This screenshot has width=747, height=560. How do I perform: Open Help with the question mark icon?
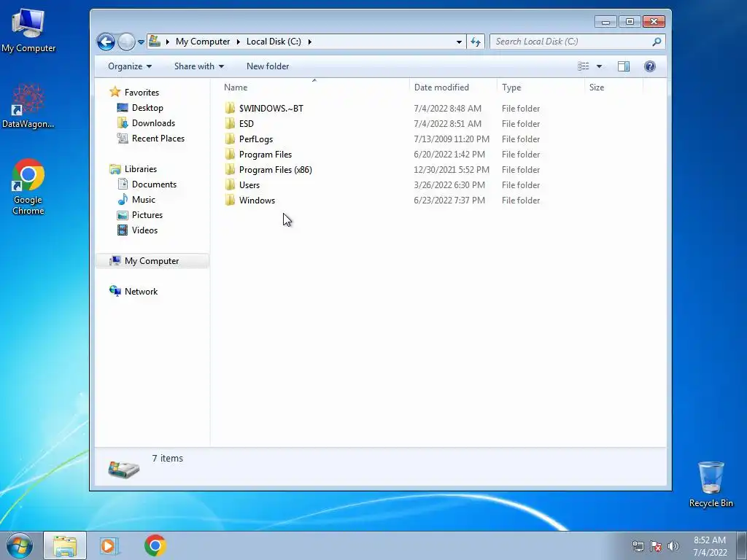pos(650,66)
